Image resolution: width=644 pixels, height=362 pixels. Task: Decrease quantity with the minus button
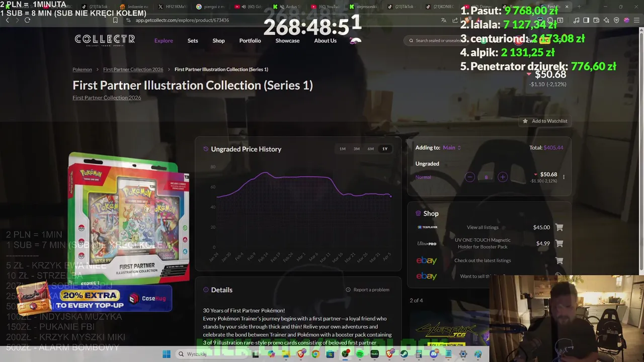coord(469,177)
